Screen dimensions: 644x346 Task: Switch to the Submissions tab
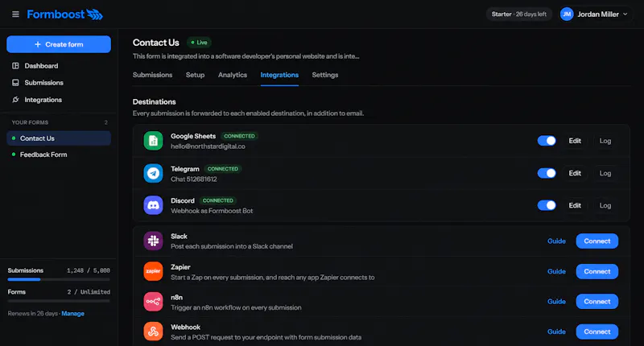click(x=152, y=75)
